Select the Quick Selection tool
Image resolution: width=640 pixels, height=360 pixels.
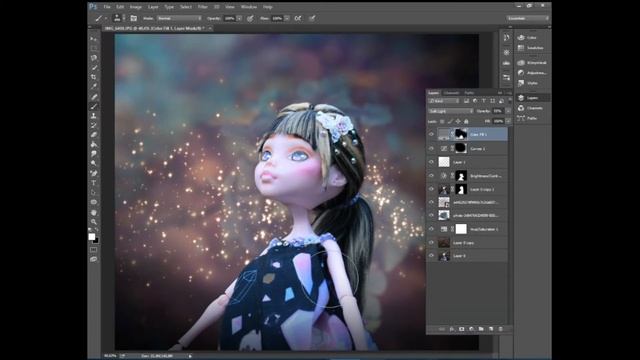coord(94,67)
